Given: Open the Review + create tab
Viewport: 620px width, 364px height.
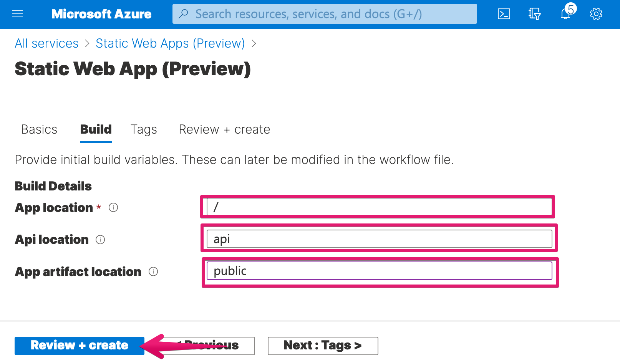Looking at the screenshot, I should [224, 130].
